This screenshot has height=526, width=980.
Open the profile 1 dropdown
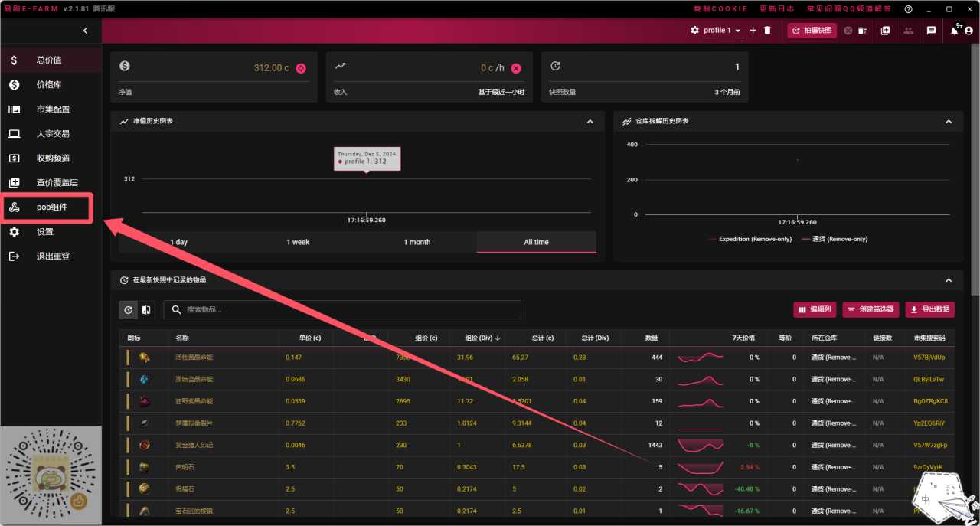click(x=723, y=31)
